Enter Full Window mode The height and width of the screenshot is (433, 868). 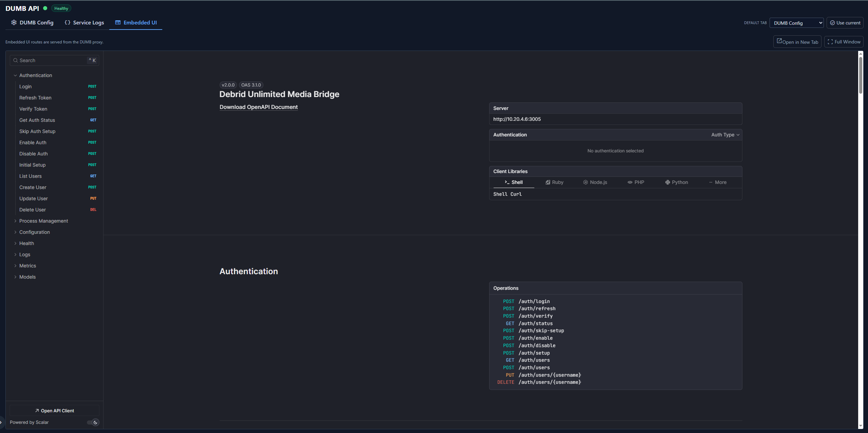click(x=844, y=41)
